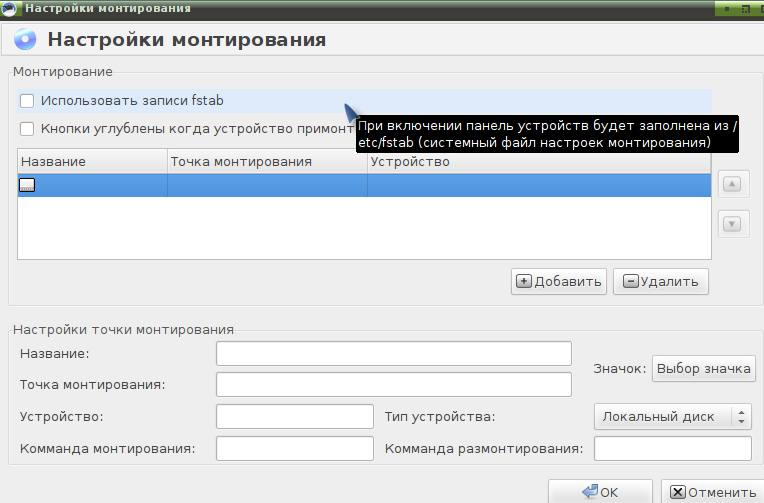Confirm settings with the OK button
764x503 pixels.
(600, 492)
